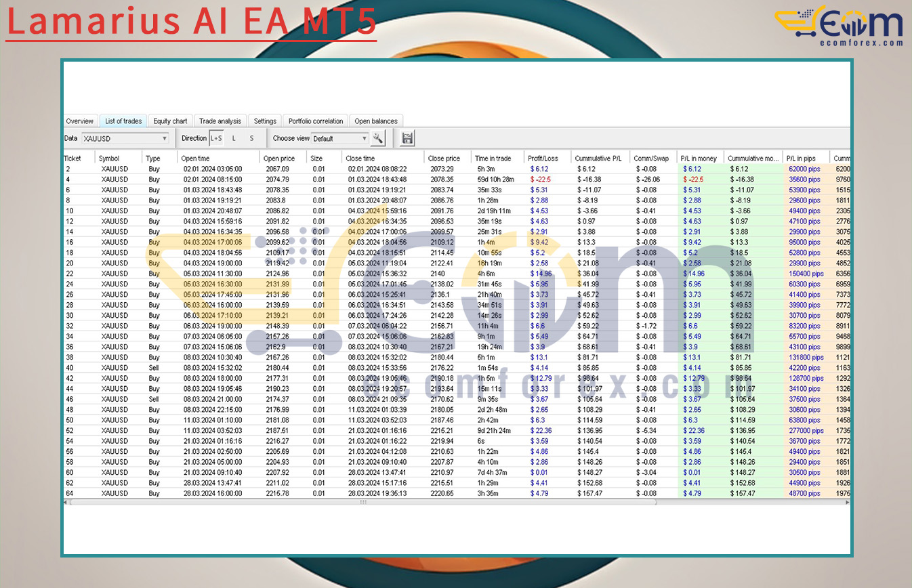Image resolution: width=912 pixels, height=588 pixels.
Task: Select Comm/Swap value $ -26.06
Action: [647, 180]
